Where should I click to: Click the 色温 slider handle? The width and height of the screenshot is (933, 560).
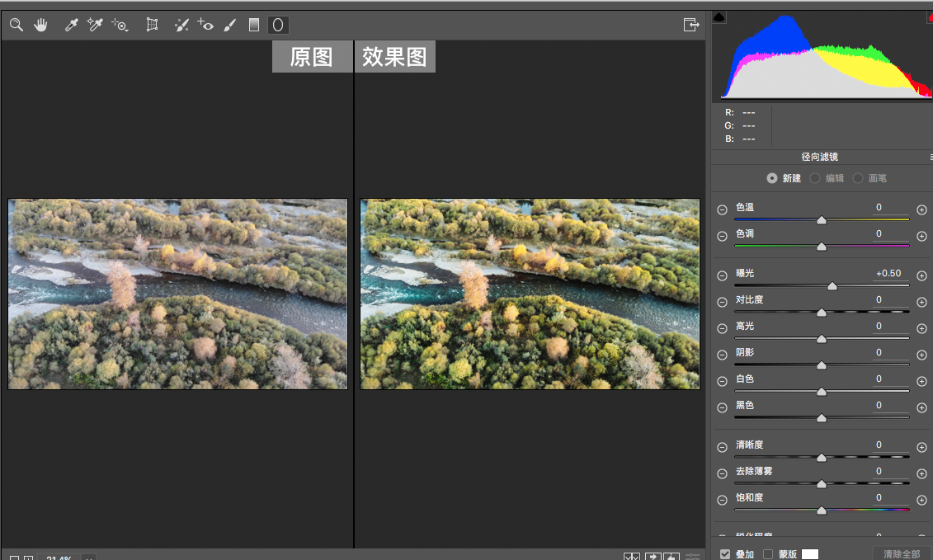point(822,220)
